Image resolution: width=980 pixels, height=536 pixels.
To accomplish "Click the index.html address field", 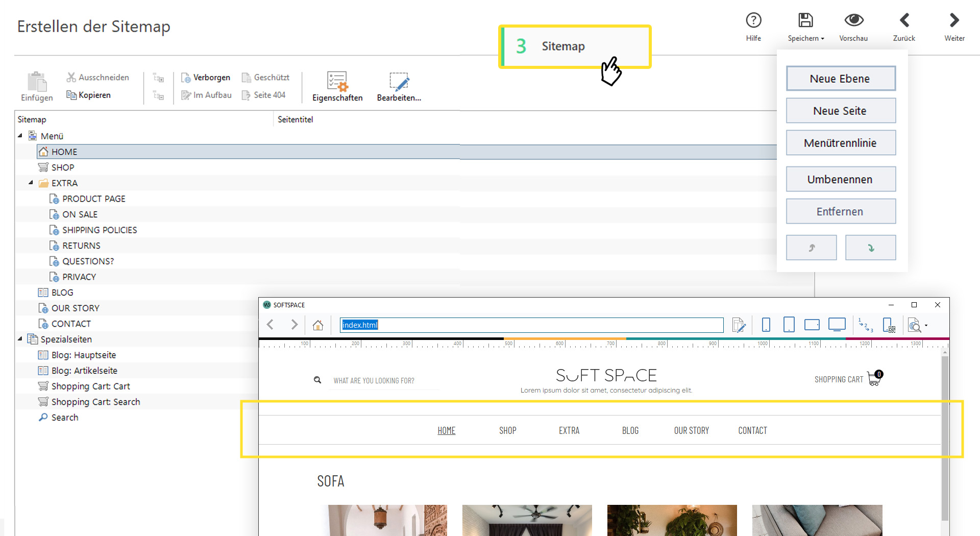I will [x=531, y=325].
